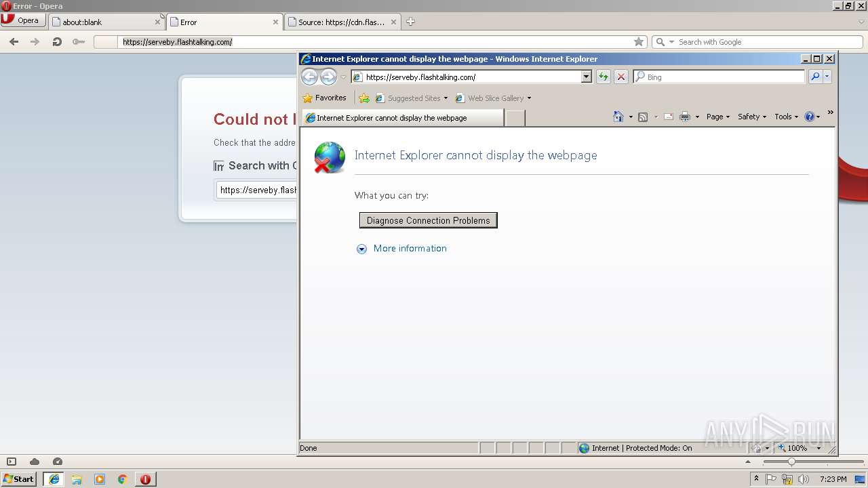The width and height of the screenshot is (868, 488).
Task: Go back in Internet Explorer
Action: (x=309, y=77)
